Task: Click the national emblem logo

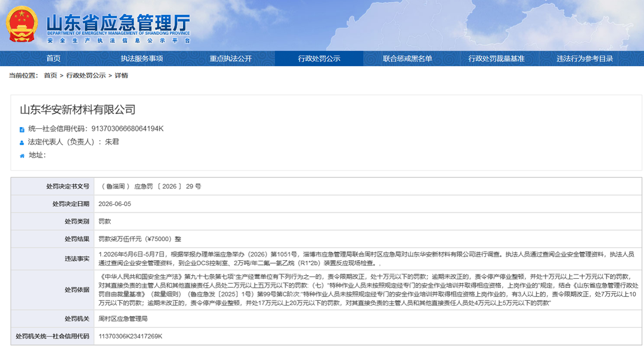Action: pos(21,24)
